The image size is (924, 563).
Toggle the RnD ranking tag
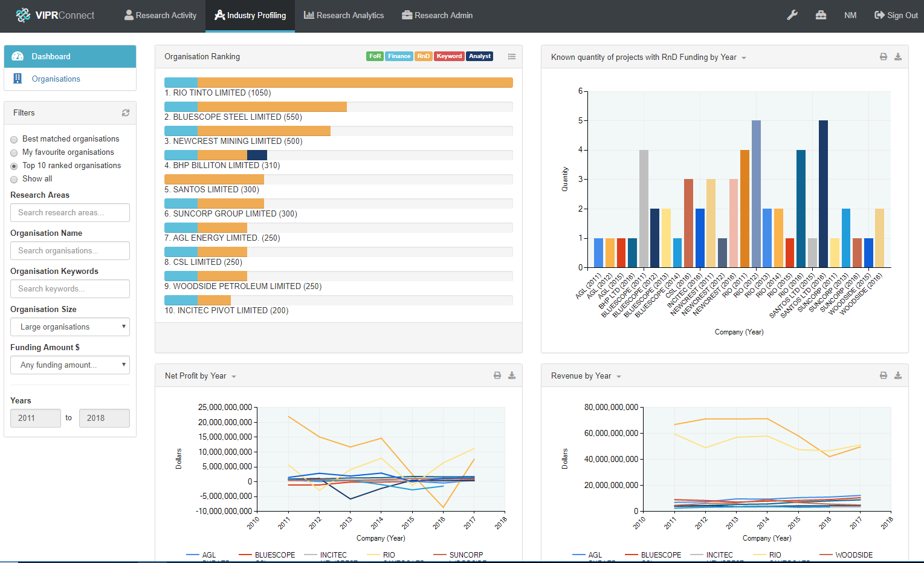[x=423, y=56]
